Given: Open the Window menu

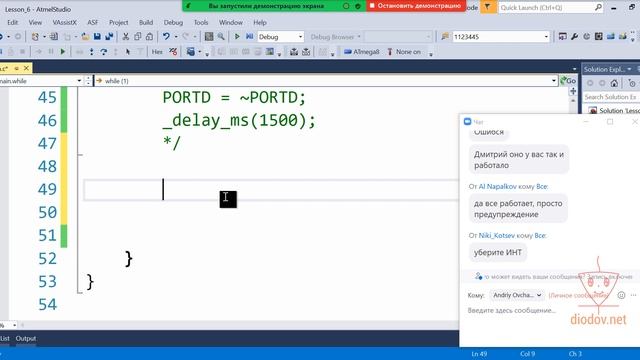Looking at the screenshot, I should pos(231,22).
